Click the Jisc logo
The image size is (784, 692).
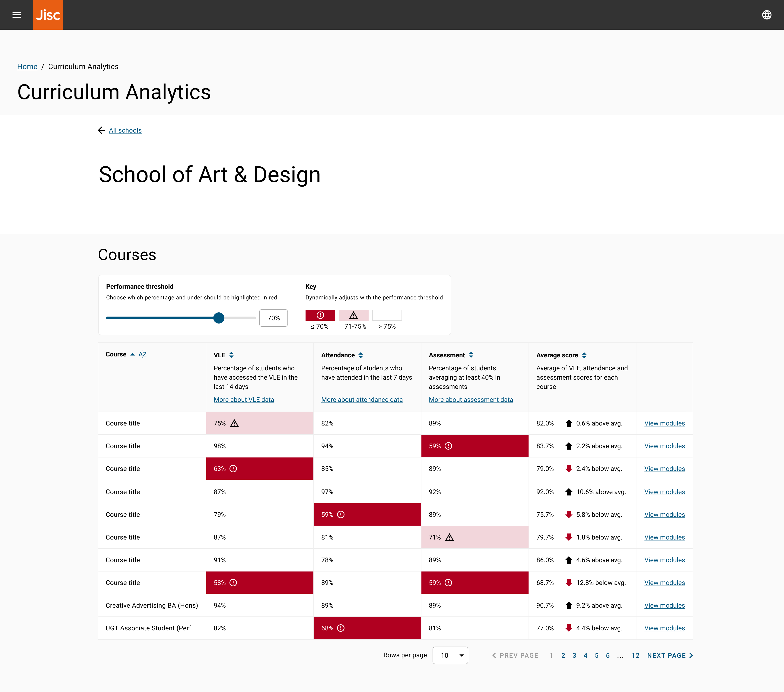point(48,15)
